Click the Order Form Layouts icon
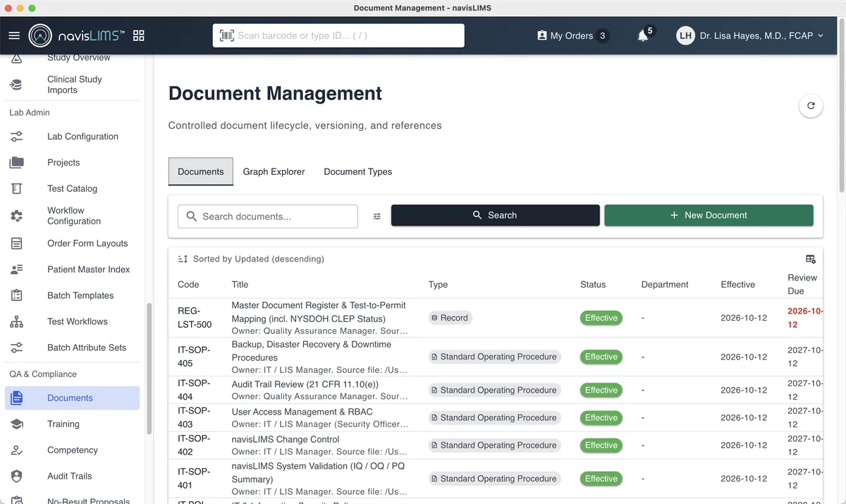Viewport: 846px width, 504px height. click(16, 243)
